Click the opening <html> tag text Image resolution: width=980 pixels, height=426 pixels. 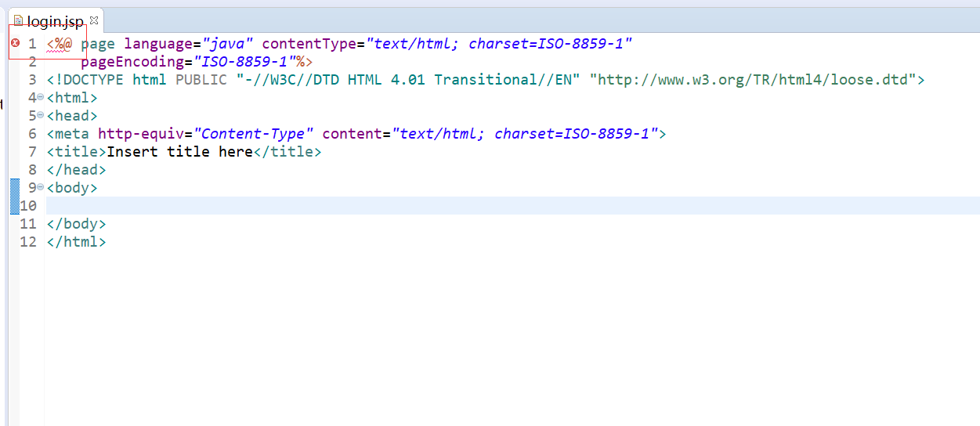72,98
